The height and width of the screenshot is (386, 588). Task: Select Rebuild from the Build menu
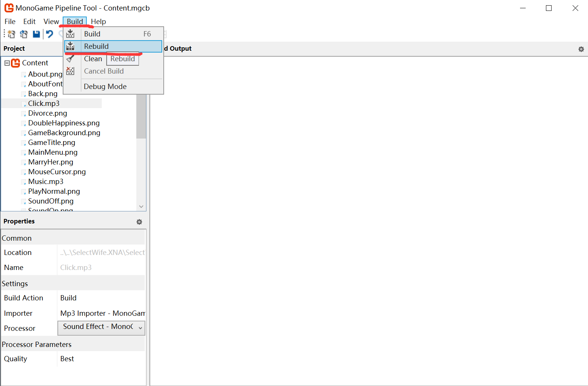pyautogui.click(x=96, y=46)
